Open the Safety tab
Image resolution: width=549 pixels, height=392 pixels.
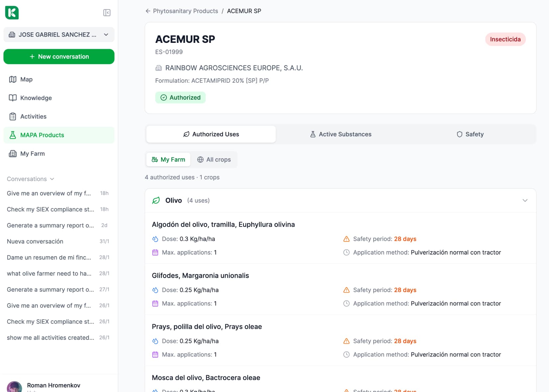[470, 134]
